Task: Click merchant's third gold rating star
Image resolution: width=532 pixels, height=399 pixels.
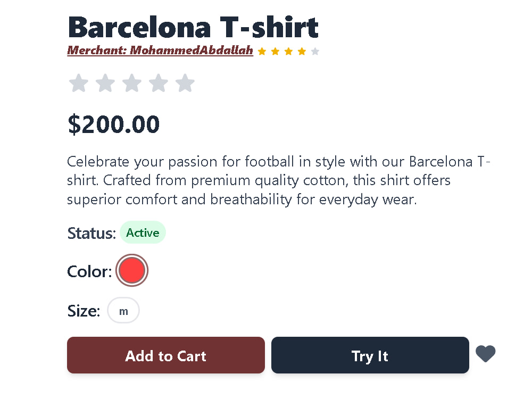Action: pyautogui.click(x=288, y=51)
